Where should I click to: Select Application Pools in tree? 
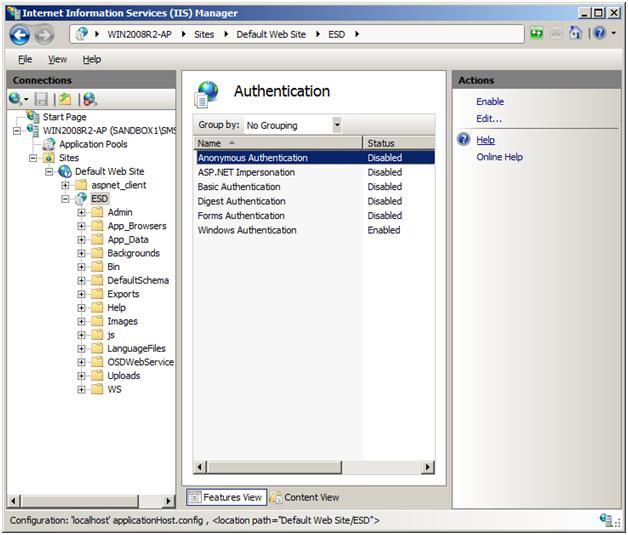(93, 144)
